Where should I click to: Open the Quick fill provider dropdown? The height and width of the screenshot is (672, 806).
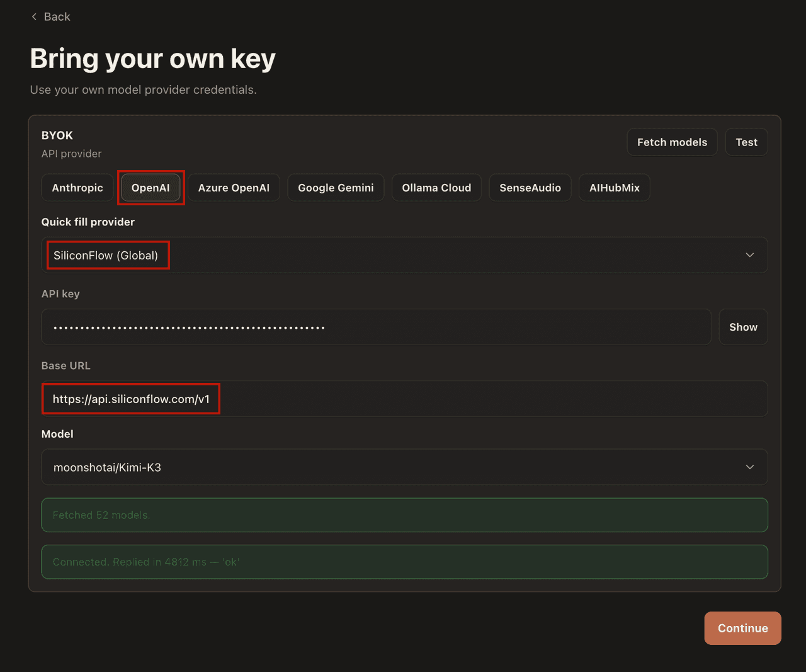pos(404,255)
